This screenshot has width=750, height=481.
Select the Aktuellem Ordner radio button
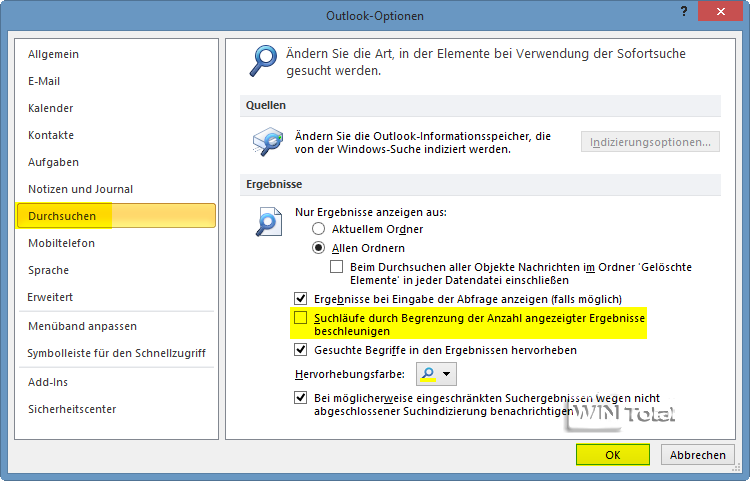pos(319,229)
